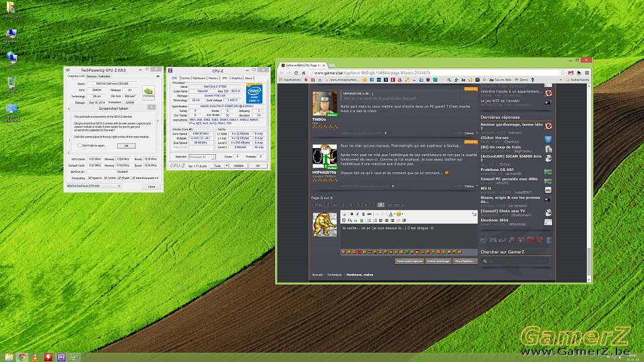Open the Processor #1 selection dropdown
The image size is (644, 362).
tap(202, 157)
